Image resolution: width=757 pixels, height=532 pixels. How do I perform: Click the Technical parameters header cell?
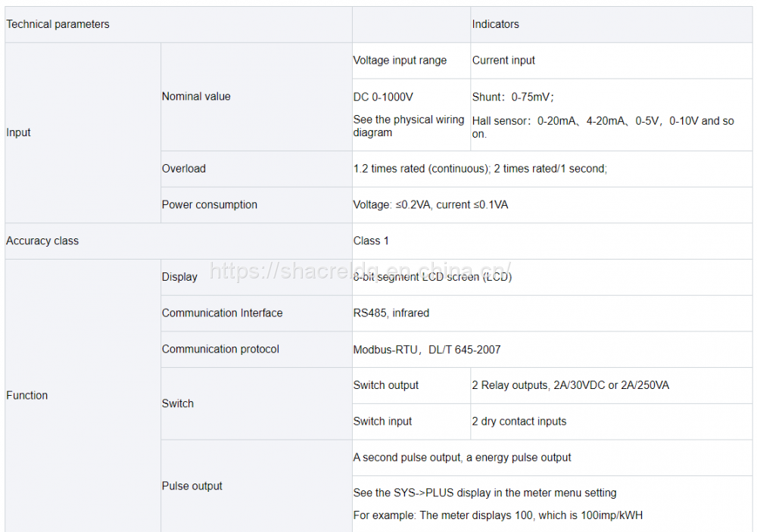pos(58,24)
